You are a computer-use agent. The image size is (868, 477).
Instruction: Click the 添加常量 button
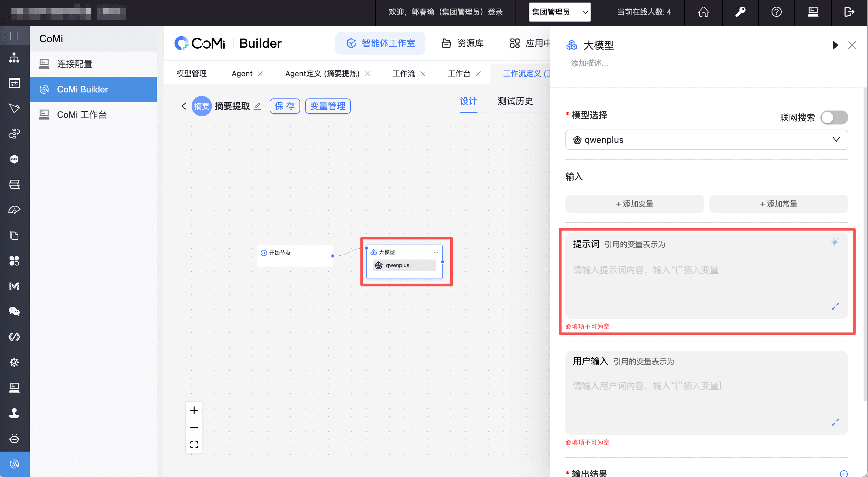coord(779,204)
